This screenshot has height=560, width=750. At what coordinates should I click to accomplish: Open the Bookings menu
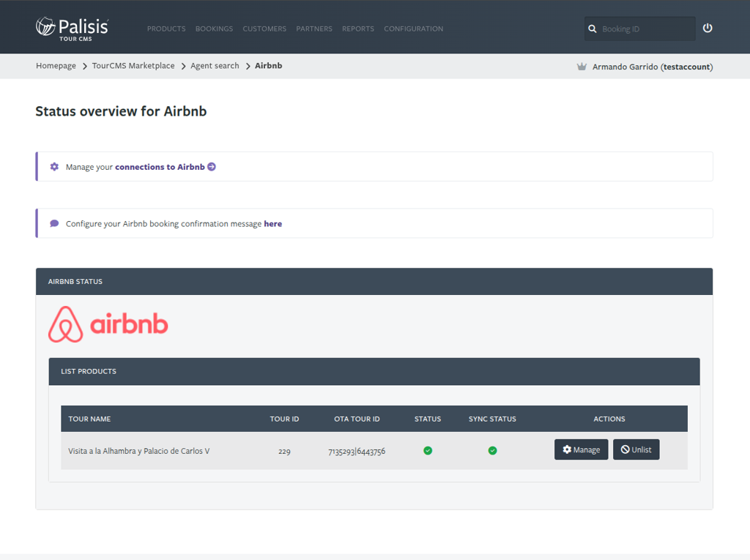pos(215,29)
